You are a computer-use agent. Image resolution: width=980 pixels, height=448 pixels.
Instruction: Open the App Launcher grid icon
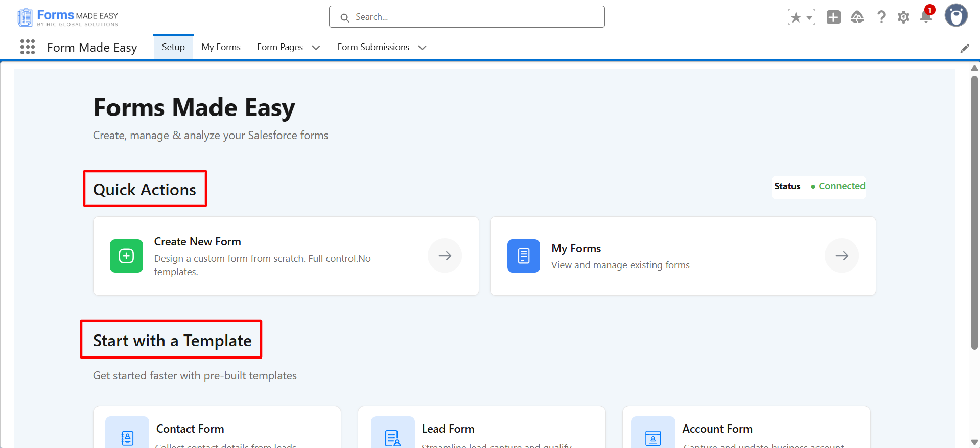[28, 47]
